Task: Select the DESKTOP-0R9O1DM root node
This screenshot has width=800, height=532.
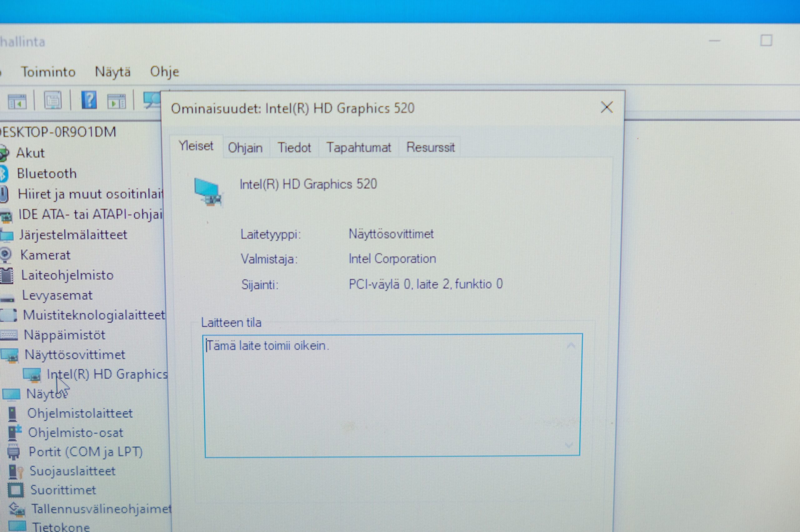Action: point(58,132)
